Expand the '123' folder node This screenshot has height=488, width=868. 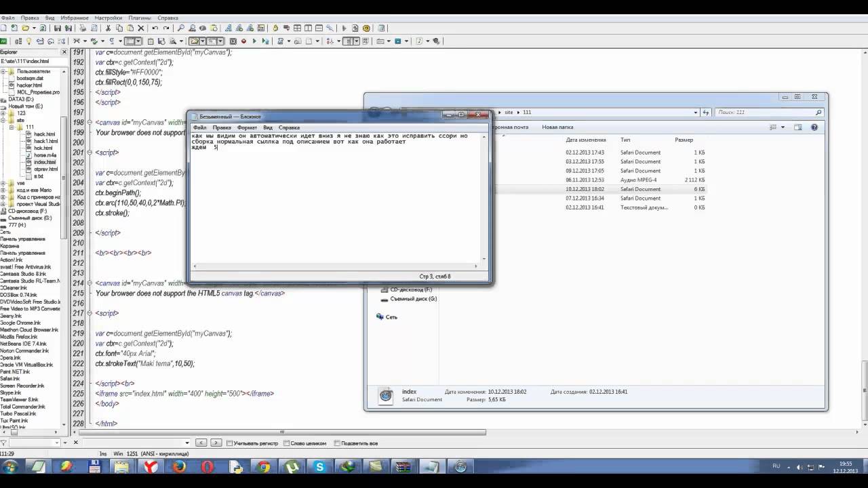point(3,113)
